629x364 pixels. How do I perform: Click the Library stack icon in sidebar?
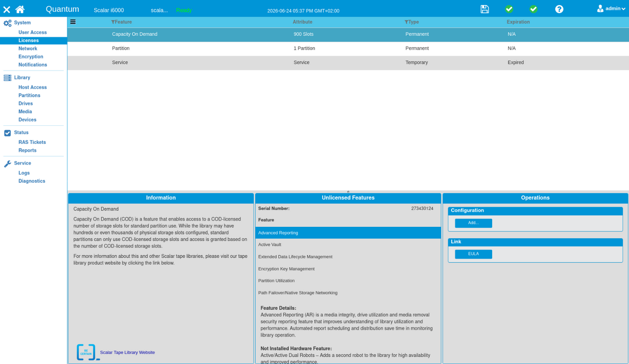[x=7, y=78]
